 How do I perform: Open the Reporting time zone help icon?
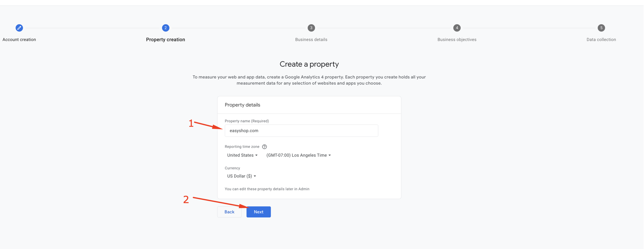click(x=264, y=147)
